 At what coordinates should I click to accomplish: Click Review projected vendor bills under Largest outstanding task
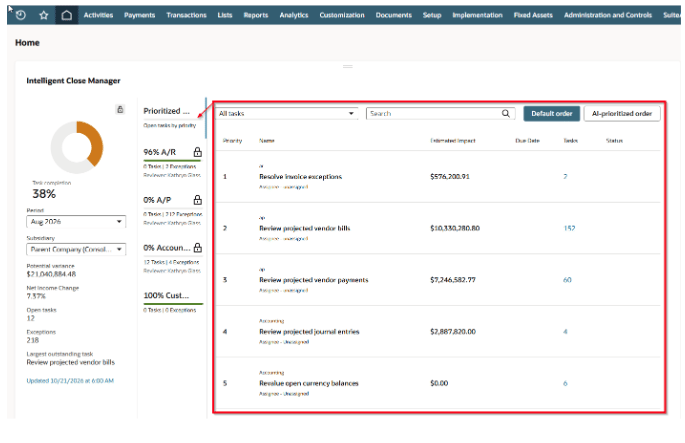(x=70, y=362)
